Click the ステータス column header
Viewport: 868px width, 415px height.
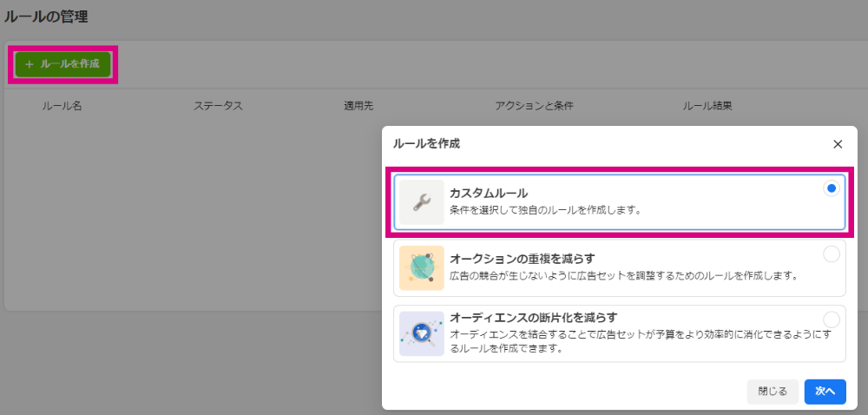218,106
